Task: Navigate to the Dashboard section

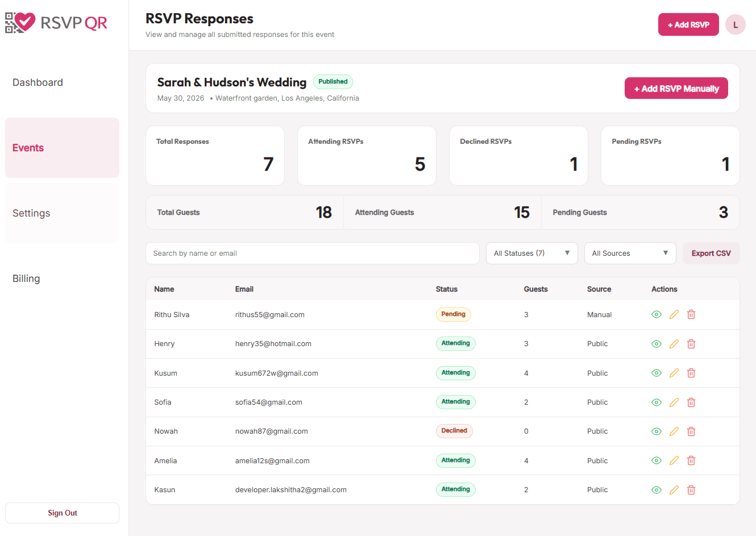Action: pyautogui.click(x=38, y=82)
